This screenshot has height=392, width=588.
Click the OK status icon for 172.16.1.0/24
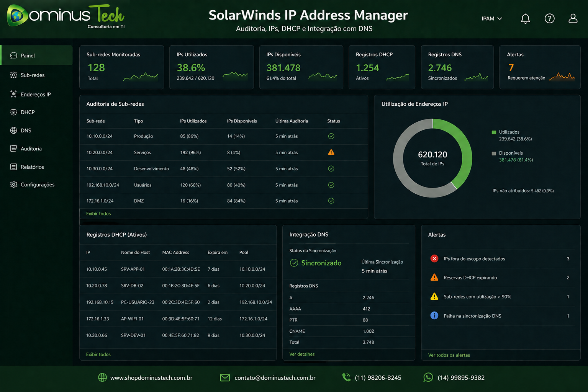[331, 201]
